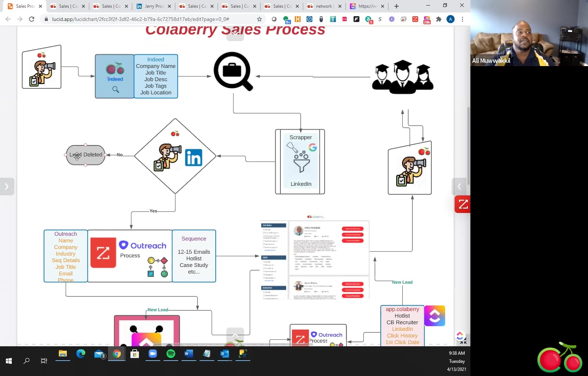
Task: Select the Outreach Process shape with Zoho logo
Action: tap(130, 256)
